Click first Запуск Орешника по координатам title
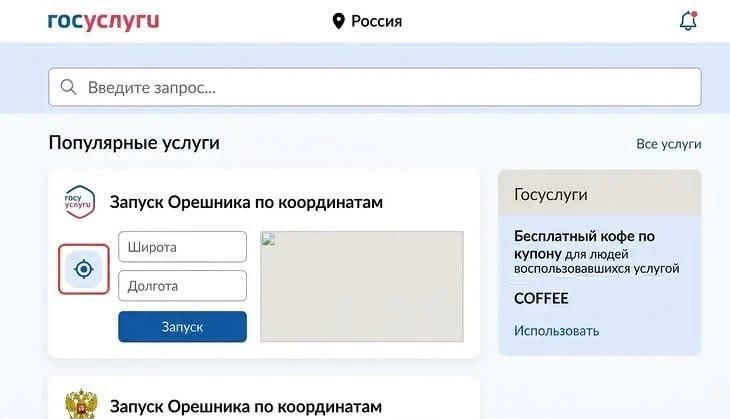730x419 pixels. point(246,203)
